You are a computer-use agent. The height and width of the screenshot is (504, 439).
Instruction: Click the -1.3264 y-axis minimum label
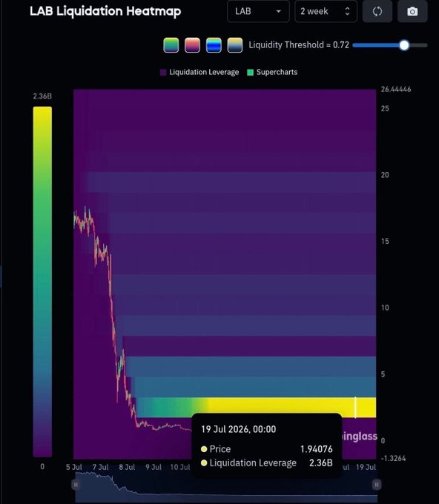pyautogui.click(x=393, y=458)
